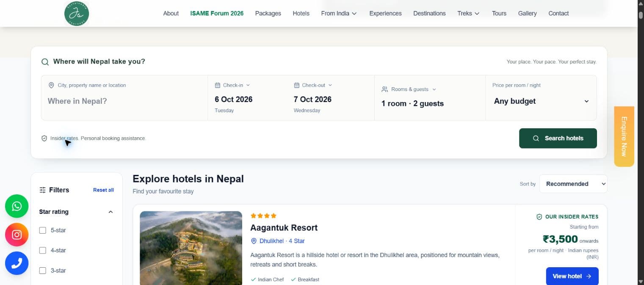Click the Where in Nepal? input
Screen dimensions: 644x285
coord(124,101)
